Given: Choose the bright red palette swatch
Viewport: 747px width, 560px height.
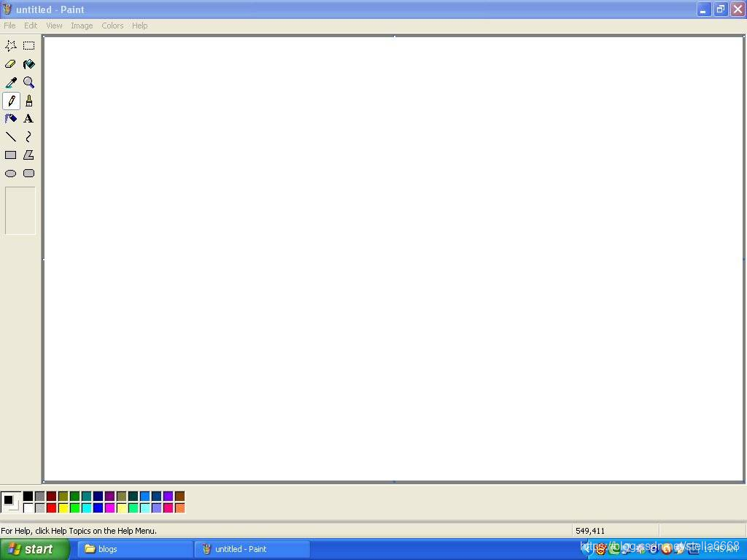Looking at the screenshot, I should coord(52,508).
